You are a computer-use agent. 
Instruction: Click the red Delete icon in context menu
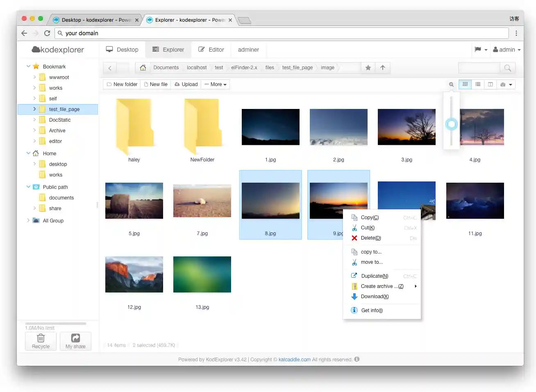coord(354,238)
